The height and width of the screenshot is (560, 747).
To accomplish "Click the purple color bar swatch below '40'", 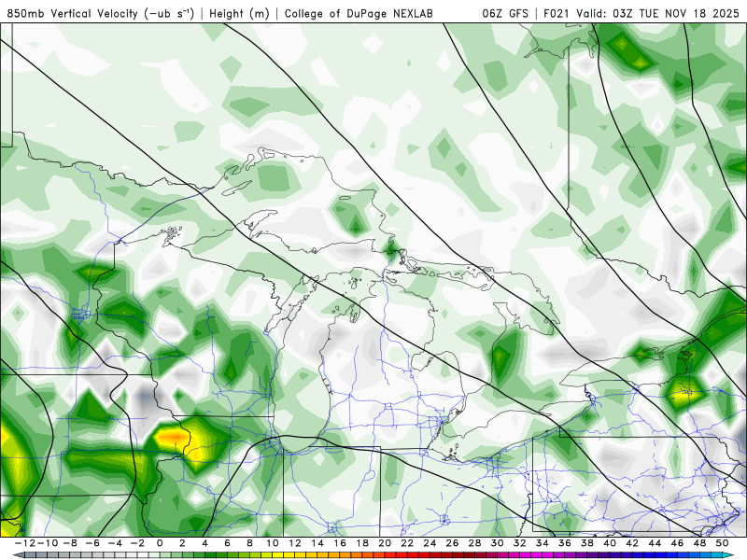I will pyautogui.click(x=615, y=555).
